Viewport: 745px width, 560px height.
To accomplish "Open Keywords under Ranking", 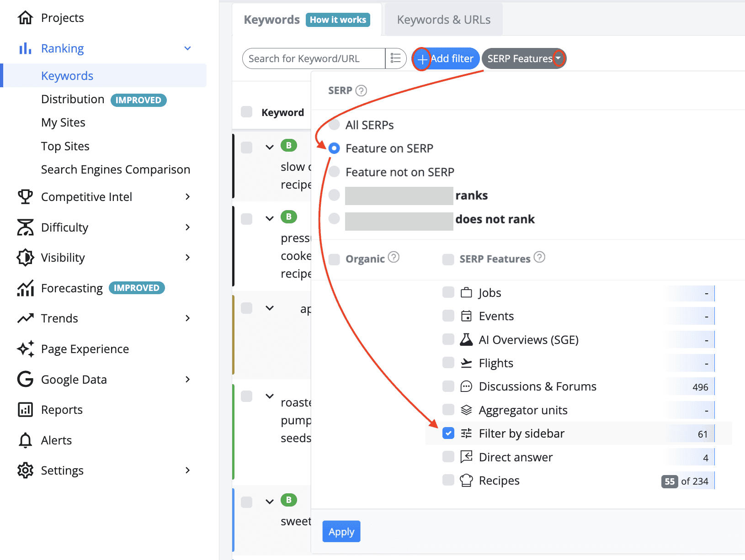I will 67,76.
